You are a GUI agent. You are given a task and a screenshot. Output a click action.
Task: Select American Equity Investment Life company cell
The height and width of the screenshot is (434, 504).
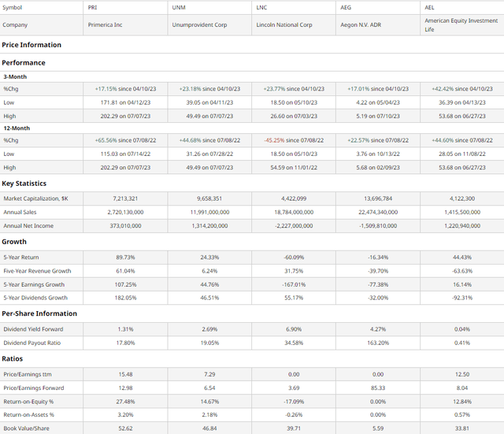coord(461,24)
